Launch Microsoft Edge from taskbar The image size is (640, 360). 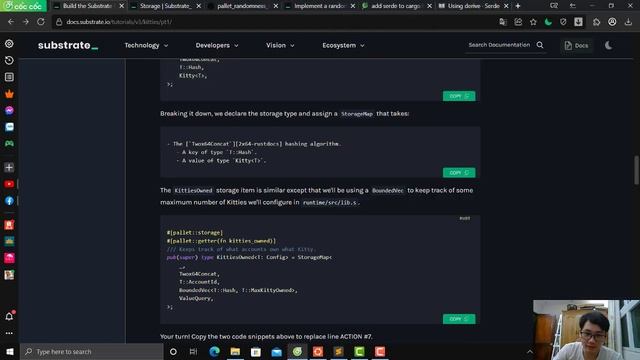(x=214, y=351)
